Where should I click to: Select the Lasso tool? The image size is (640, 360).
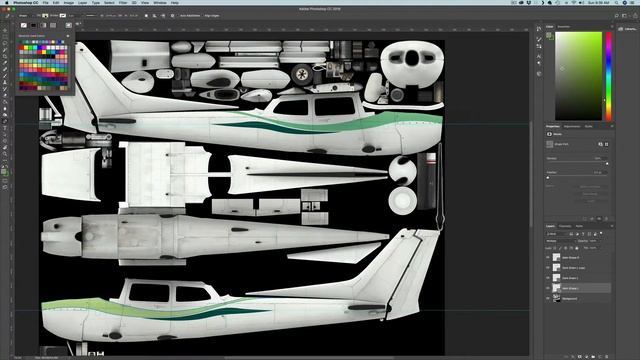(x=5, y=43)
